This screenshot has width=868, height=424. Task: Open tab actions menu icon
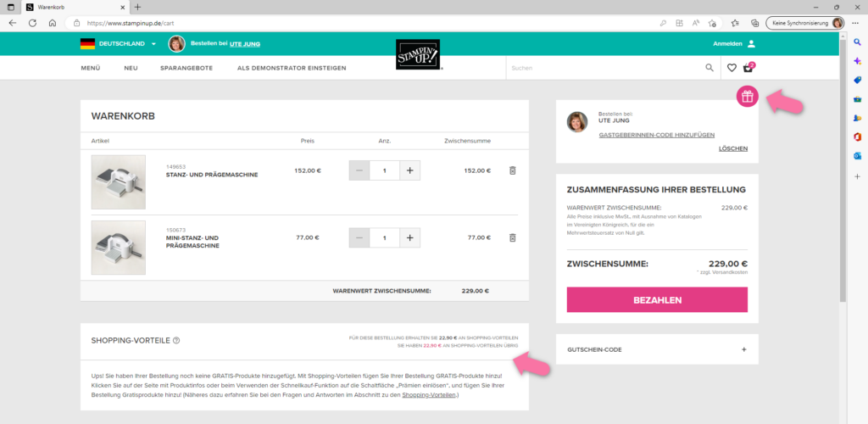(10, 7)
